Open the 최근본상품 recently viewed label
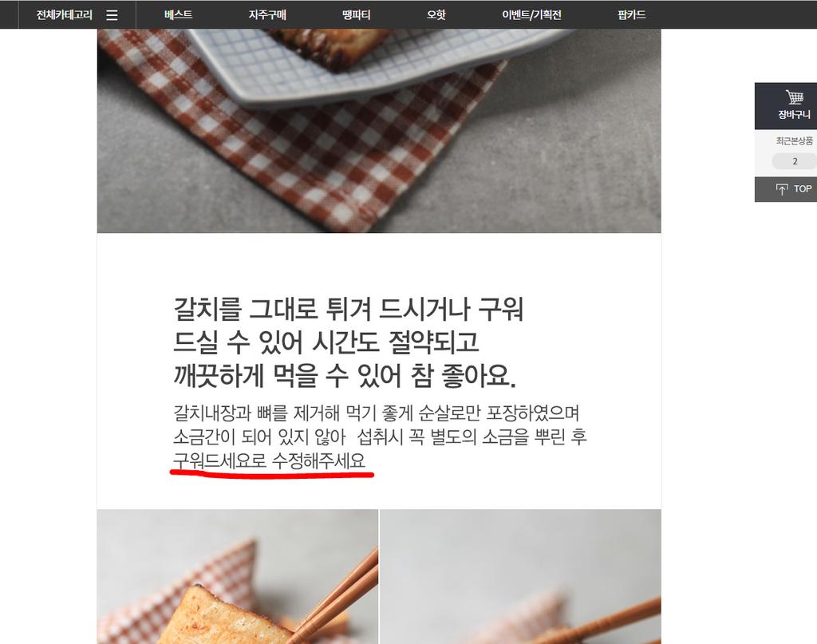This screenshot has height=644, width=817. point(794,140)
